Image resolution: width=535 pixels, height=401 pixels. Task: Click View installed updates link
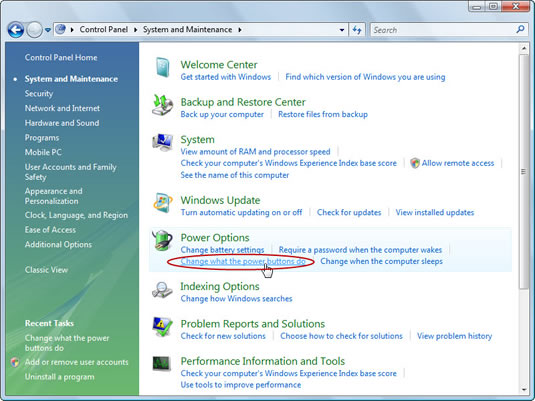coord(435,213)
